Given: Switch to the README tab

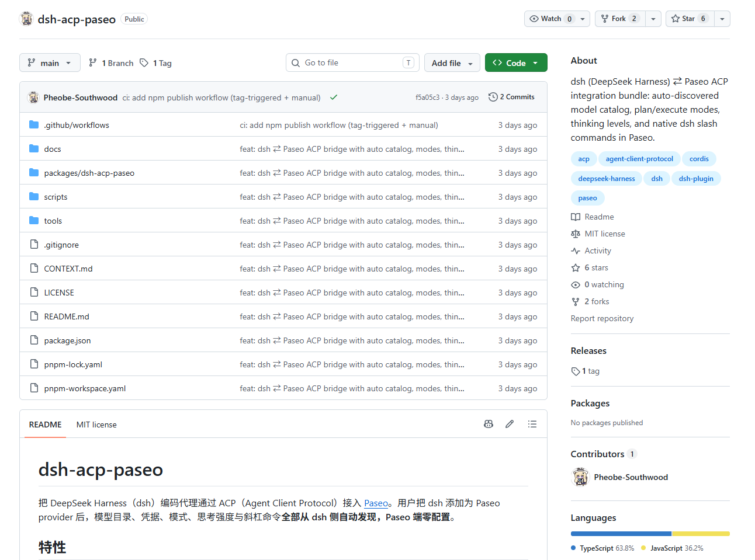Looking at the screenshot, I should coord(45,425).
